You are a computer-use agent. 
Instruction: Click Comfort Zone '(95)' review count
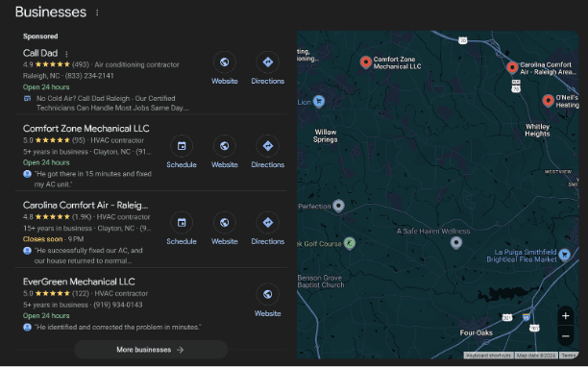point(79,140)
